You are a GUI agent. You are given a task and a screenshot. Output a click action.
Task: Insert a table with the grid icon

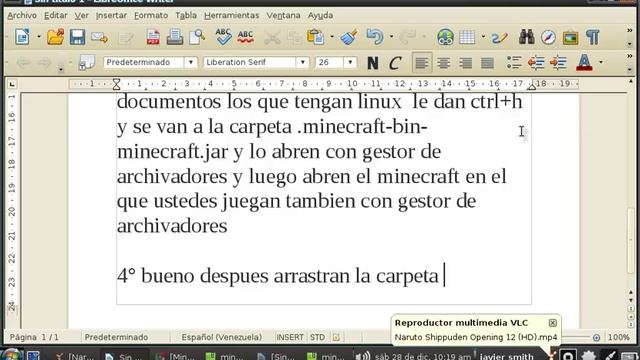(x=467, y=37)
